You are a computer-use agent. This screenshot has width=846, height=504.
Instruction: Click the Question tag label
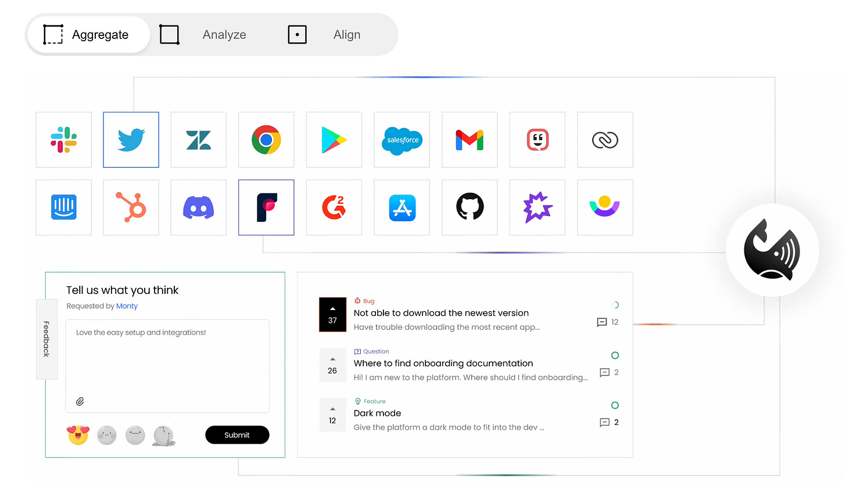[371, 351]
